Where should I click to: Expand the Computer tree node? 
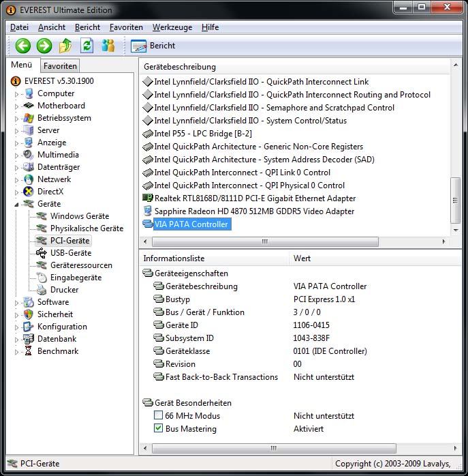16,94
